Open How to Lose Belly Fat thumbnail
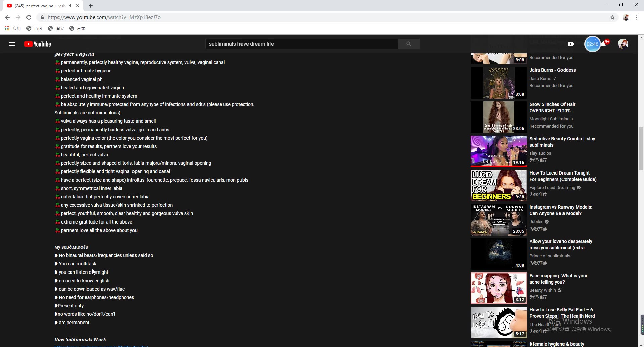Screen dimensions: 644x347 click(x=498, y=323)
